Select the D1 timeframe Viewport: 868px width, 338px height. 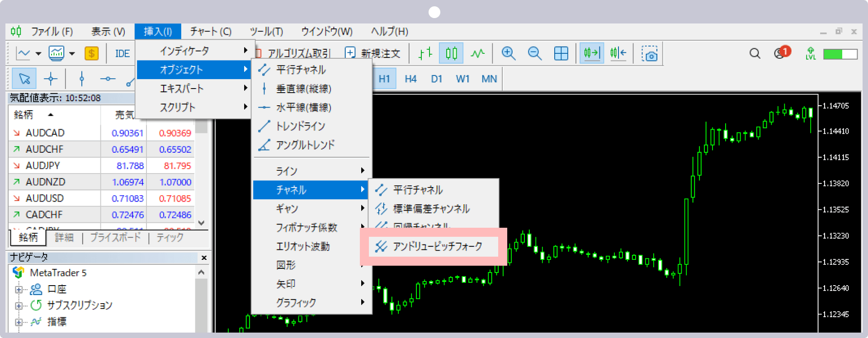click(436, 79)
